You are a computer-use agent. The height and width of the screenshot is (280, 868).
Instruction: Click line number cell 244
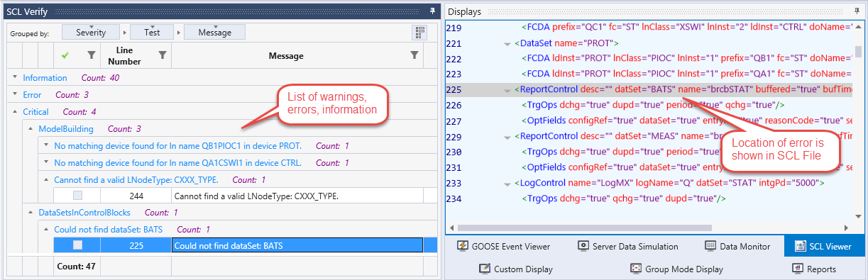point(136,196)
